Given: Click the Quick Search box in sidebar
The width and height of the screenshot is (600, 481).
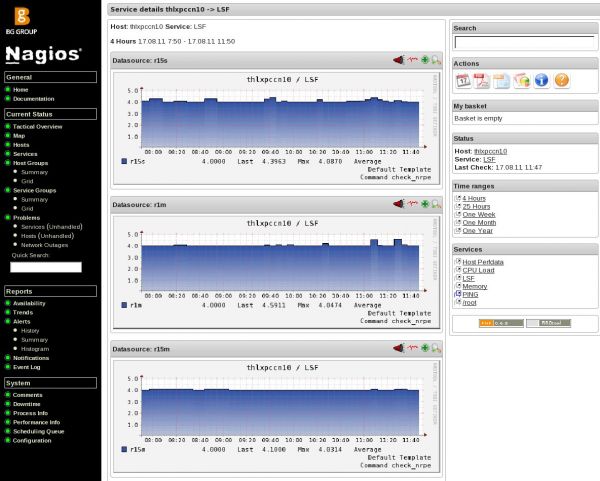Looking at the screenshot, I should tap(46, 267).
